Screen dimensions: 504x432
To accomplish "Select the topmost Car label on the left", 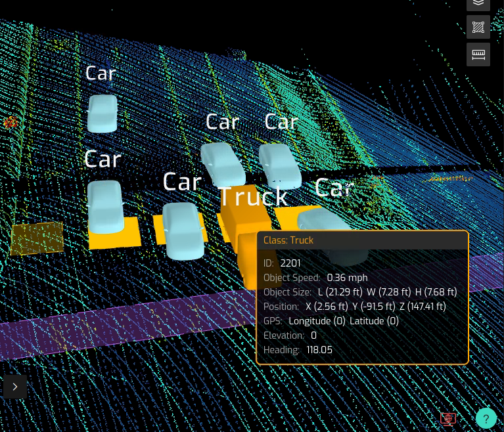I will [101, 73].
